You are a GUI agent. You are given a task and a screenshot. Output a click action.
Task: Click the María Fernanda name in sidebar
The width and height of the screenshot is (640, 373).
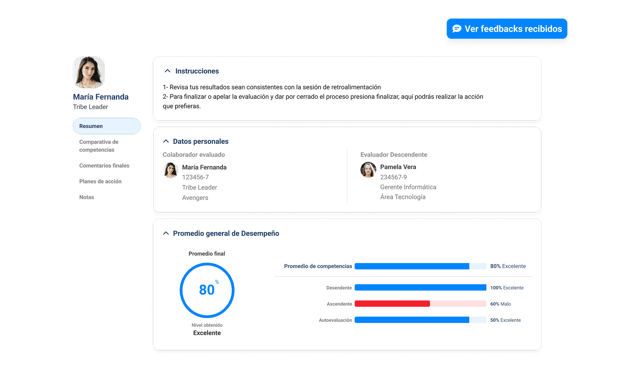click(x=100, y=97)
